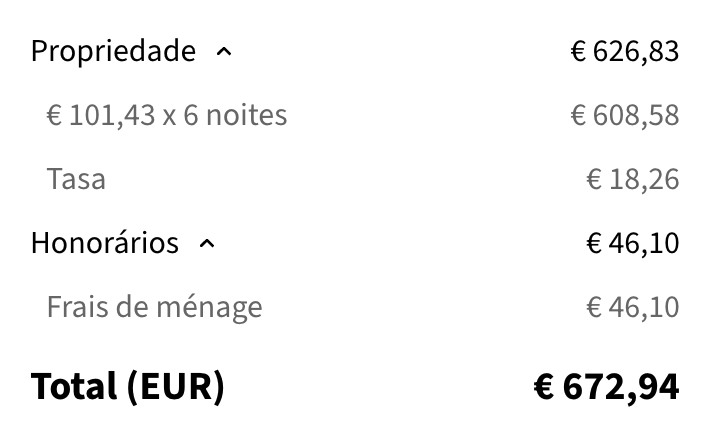Click the Propriedade heading label
Screen dimensions: 714x434
click(113, 51)
